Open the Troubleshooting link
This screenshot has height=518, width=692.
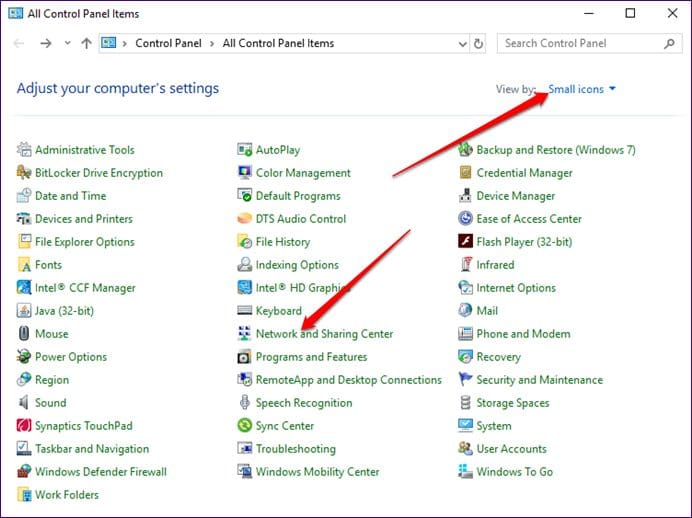(x=296, y=448)
